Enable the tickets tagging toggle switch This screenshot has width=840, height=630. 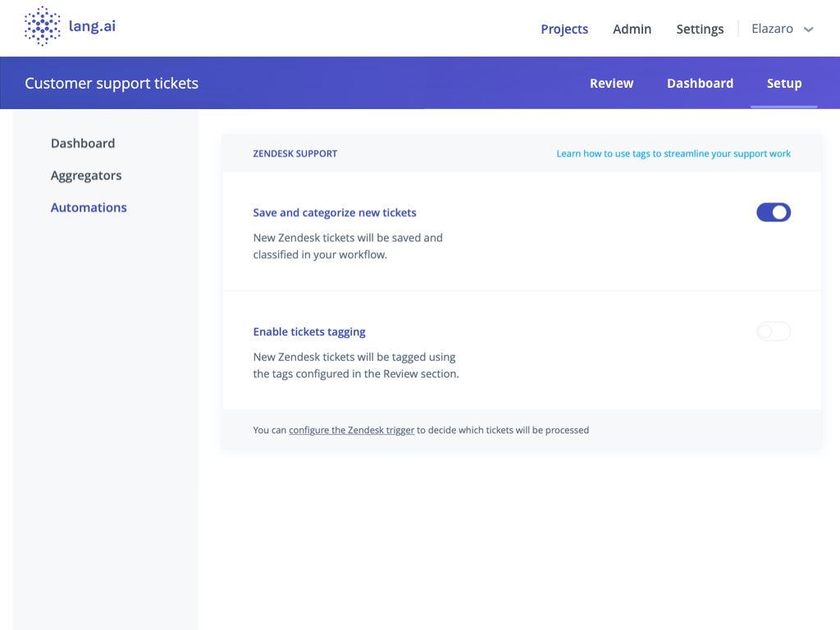click(773, 331)
